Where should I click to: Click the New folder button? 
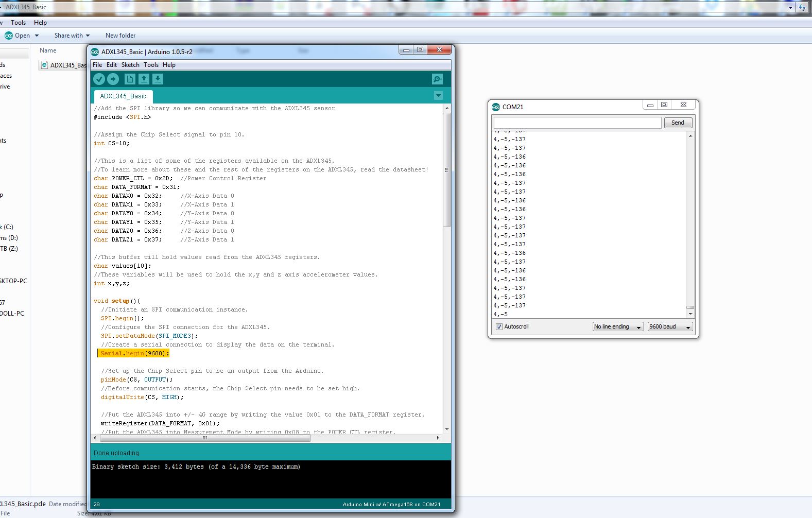(120, 36)
